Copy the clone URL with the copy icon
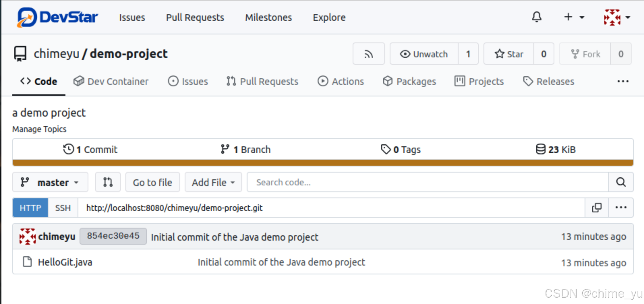 (x=596, y=208)
